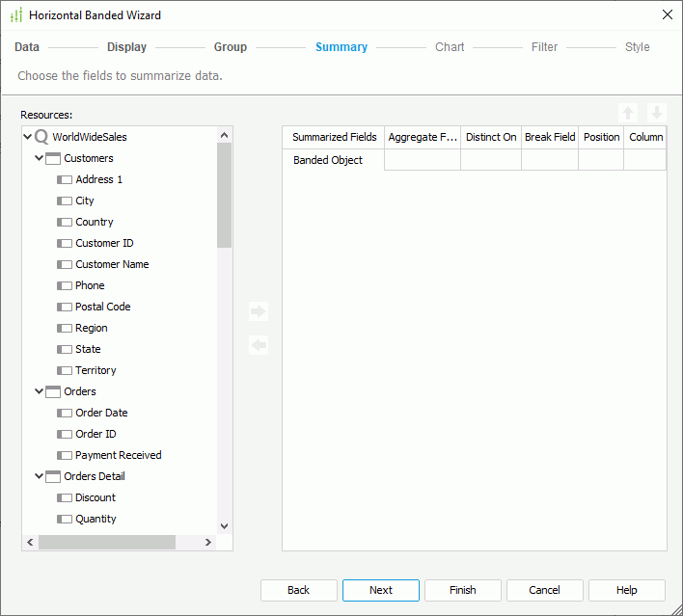Collapse the Orders Detail tree node
683x616 pixels.
tap(40, 476)
